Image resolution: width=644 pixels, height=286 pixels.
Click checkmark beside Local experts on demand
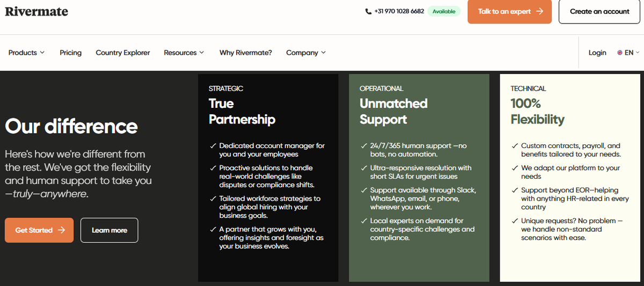(x=364, y=221)
